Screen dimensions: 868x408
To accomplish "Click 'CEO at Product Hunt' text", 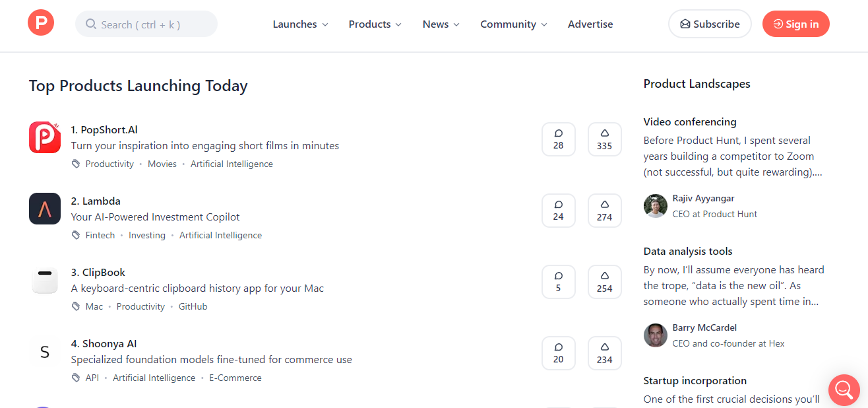I will 715,214.
